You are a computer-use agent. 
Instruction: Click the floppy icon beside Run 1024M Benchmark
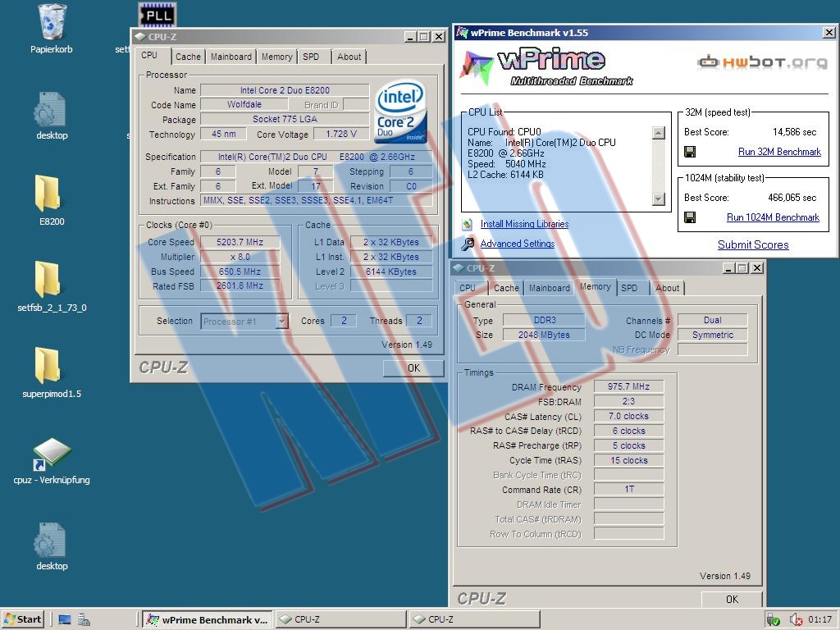690,217
